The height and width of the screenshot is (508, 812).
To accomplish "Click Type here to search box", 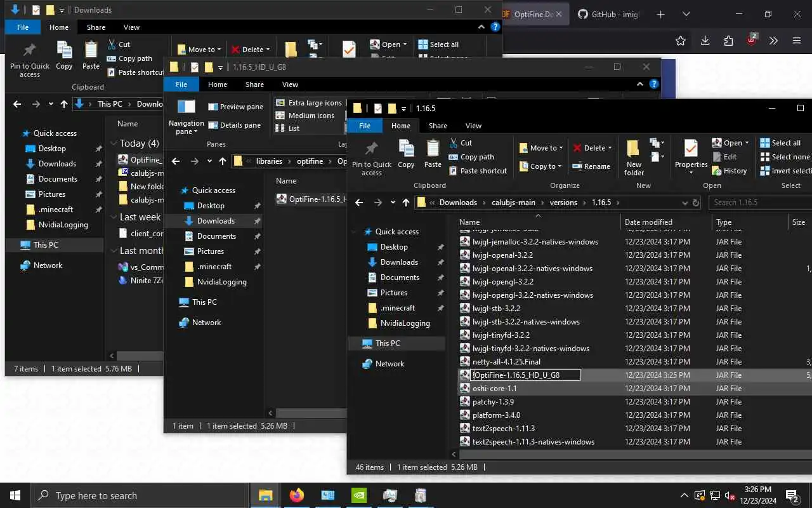I will point(140,495).
